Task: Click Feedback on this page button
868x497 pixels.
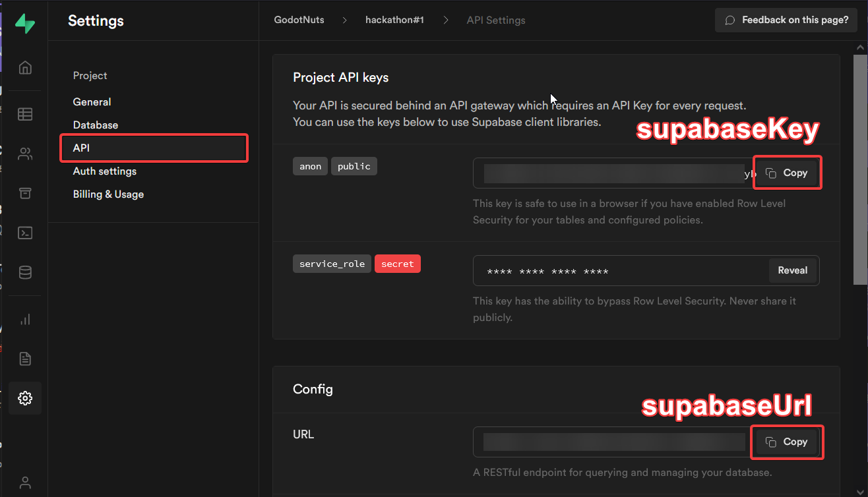Action: [786, 20]
